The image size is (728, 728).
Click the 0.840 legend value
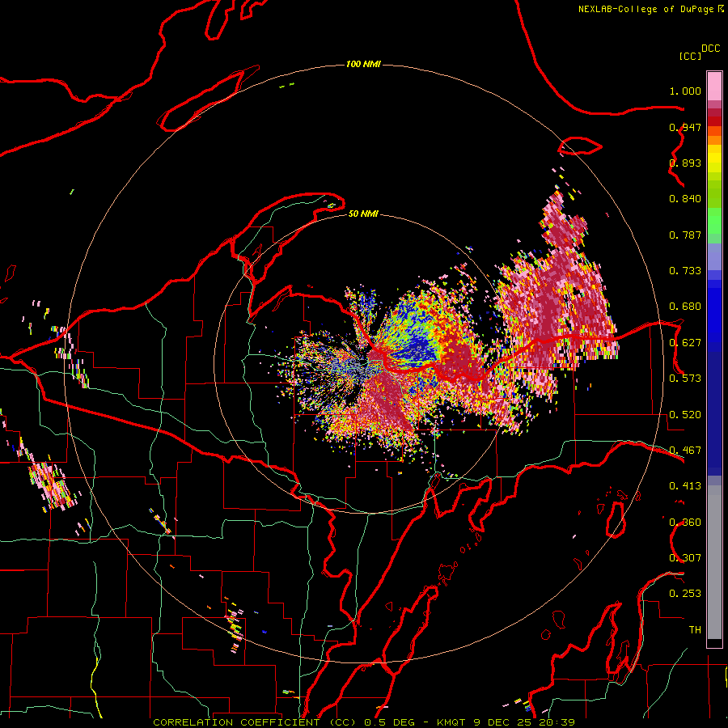click(685, 199)
